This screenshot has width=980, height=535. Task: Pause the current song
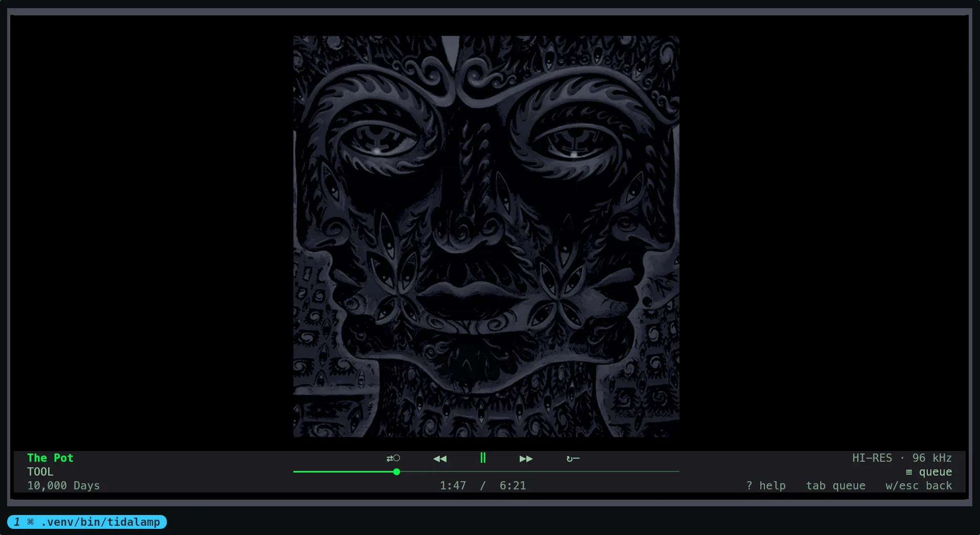pyautogui.click(x=483, y=458)
